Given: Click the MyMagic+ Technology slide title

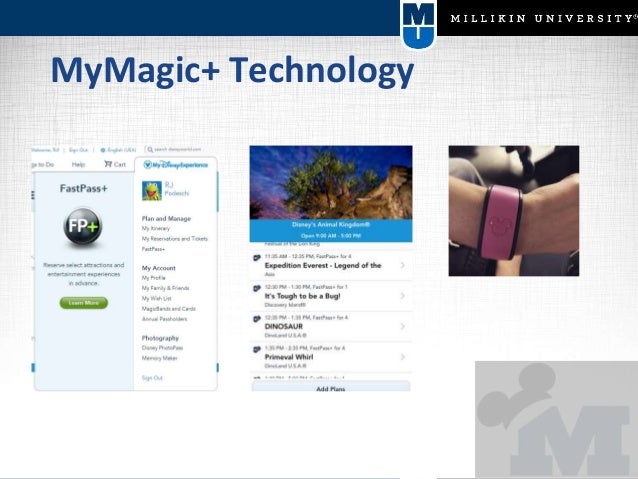Looking at the screenshot, I should [232, 71].
